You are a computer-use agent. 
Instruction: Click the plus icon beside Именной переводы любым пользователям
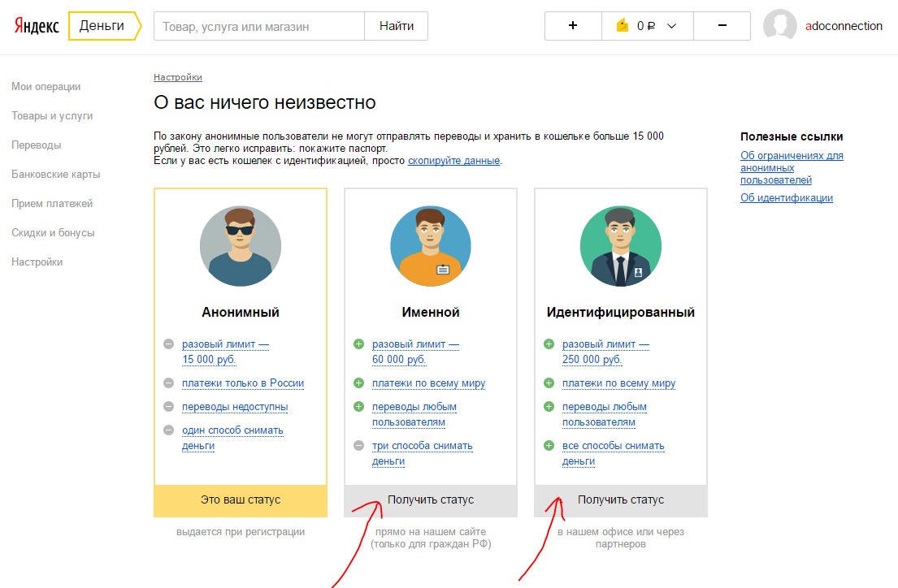pyautogui.click(x=358, y=407)
